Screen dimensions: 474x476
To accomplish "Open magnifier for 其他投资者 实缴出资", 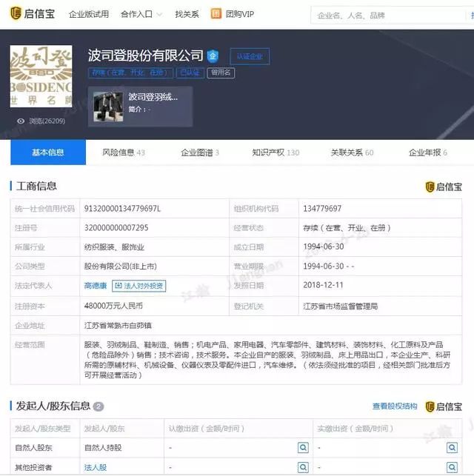I will (452, 467).
